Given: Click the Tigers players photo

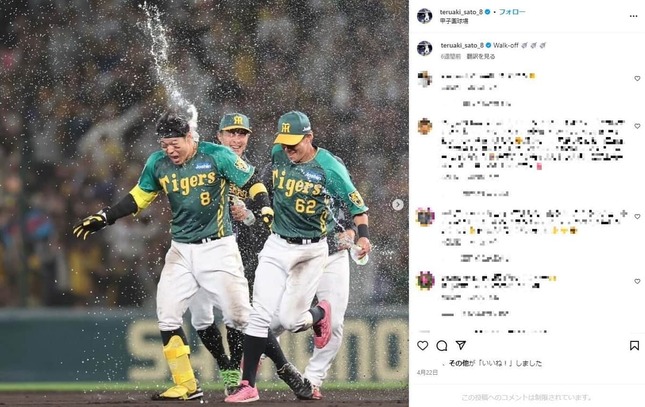Looking at the screenshot, I should [x=204, y=203].
